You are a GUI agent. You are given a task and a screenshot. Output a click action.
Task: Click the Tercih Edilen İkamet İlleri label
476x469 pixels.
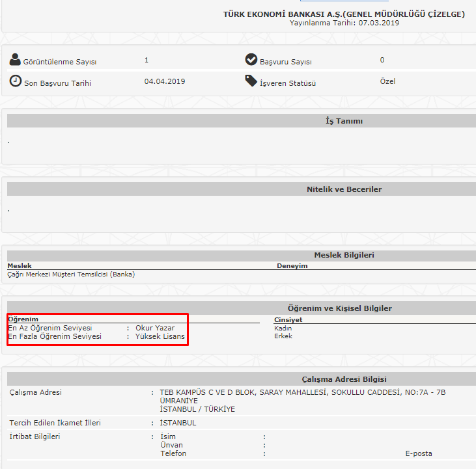coord(55,423)
